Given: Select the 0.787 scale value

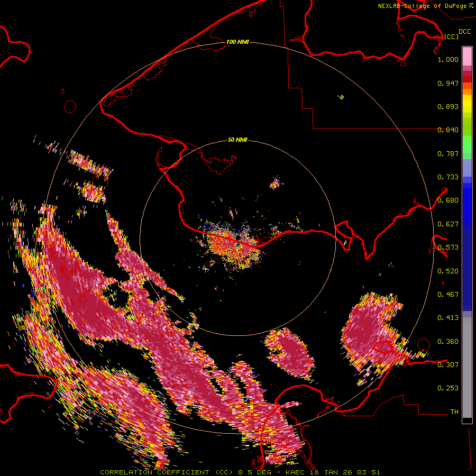Looking at the screenshot, I should pyautogui.click(x=448, y=153).
